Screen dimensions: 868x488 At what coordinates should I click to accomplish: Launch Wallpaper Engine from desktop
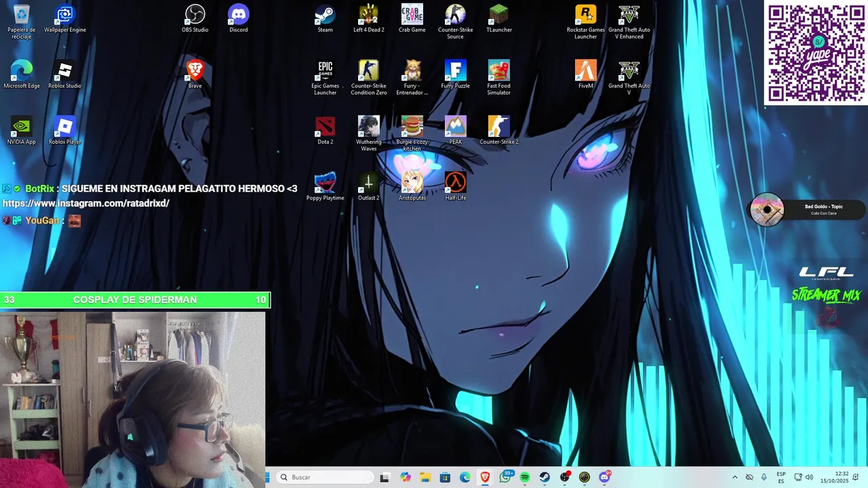pos(65,18)
